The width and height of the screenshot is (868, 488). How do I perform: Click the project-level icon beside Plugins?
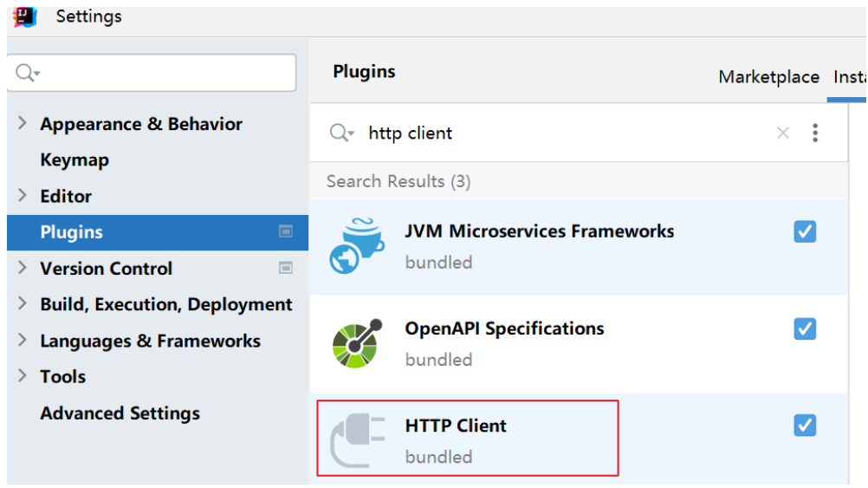(x=286, y=231)
